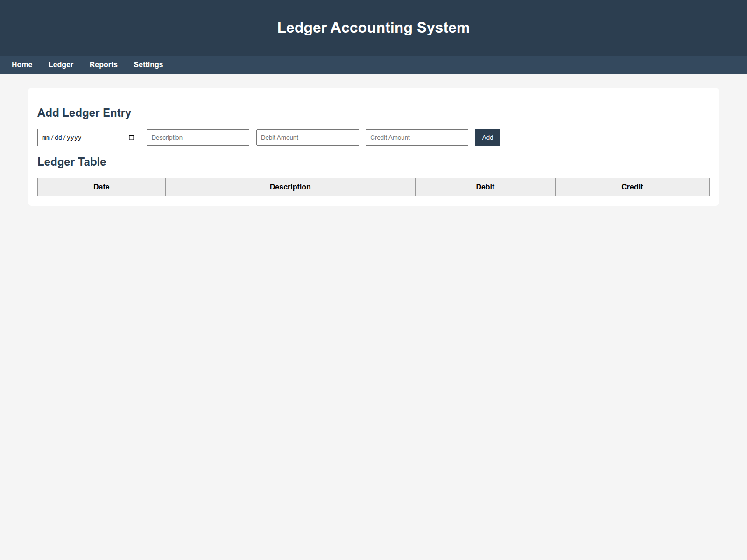Select the Home navigation item
Image resolution: width=747 pixels, height=560 pixels.
pos(21,64)
